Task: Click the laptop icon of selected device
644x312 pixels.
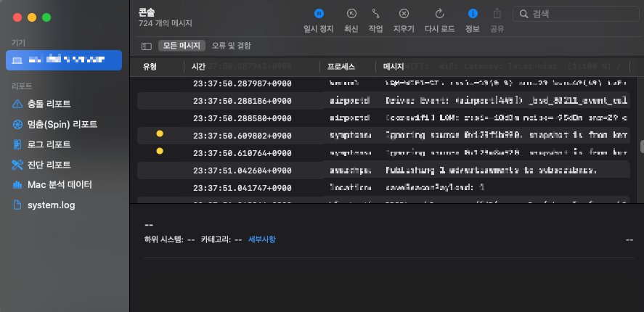Action: pyautogui.click(x=17, y=60)
